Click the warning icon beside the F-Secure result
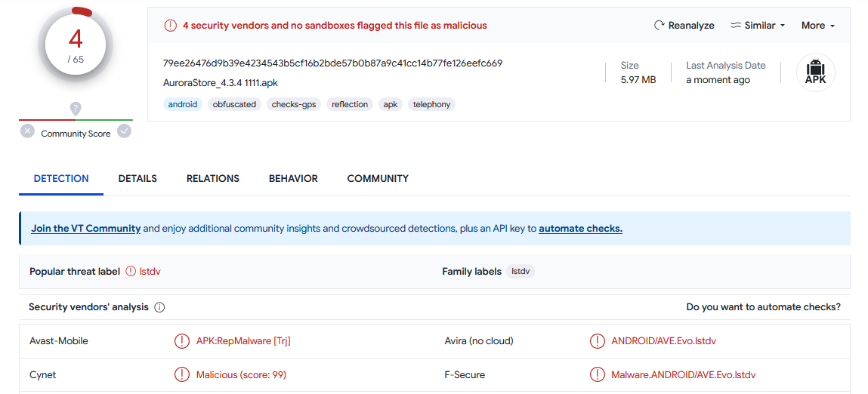Viewport: 868px width, 394px height. point(597,374)
